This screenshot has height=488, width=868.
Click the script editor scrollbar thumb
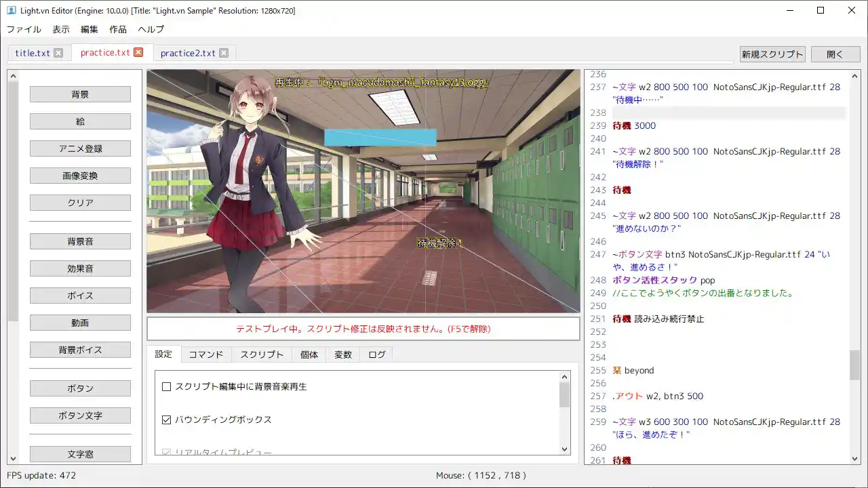[x=854, y=365]
